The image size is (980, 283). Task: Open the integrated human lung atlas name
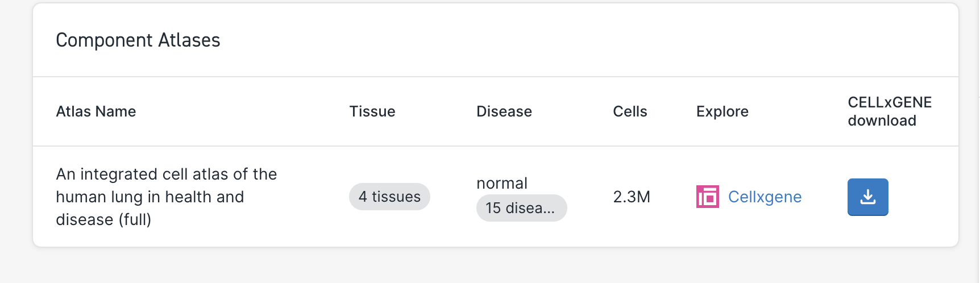(166, 197)
